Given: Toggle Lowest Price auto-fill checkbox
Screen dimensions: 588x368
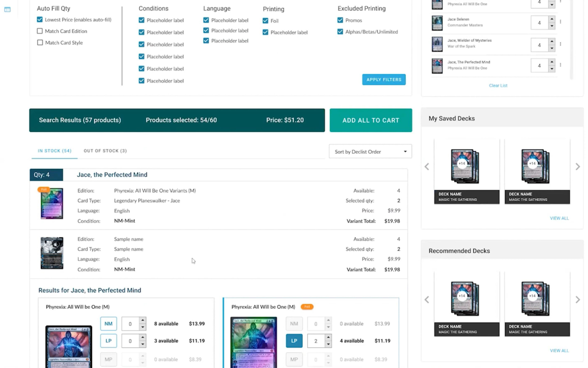Looking at the screenshot, I should pyautogui.click(x=40, y=20).
